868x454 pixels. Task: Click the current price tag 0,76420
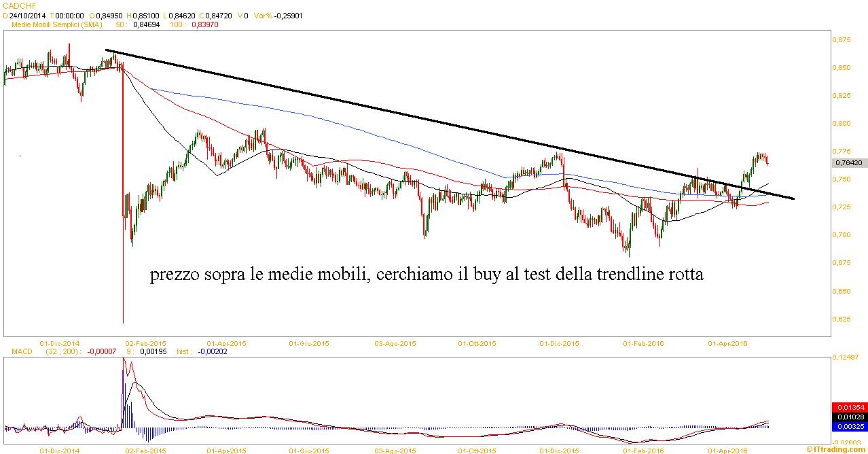(849, 163)
